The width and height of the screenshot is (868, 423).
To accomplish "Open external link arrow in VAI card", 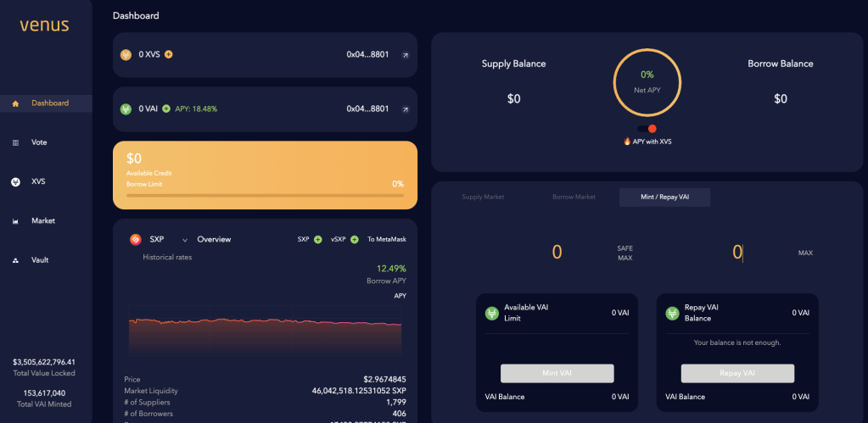I will pos(406,109).
